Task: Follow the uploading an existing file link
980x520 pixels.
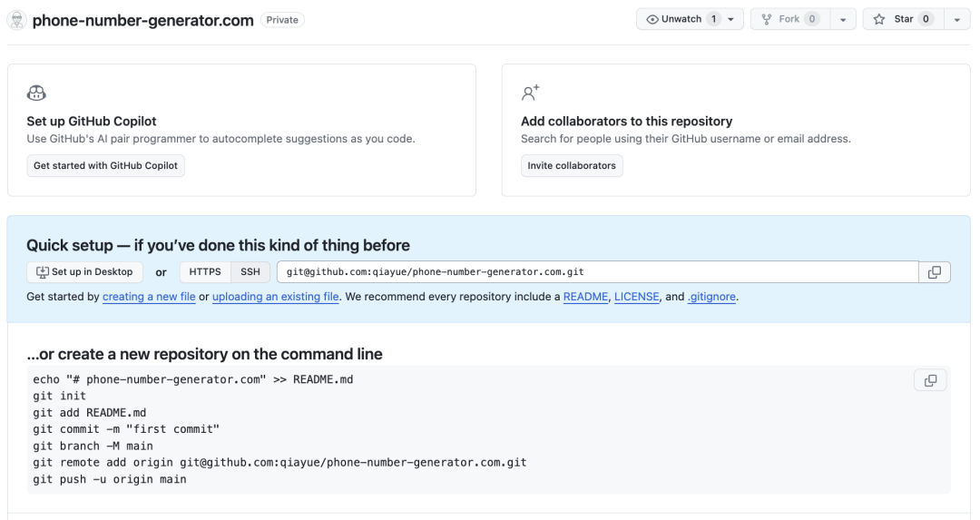Action: [276, 297]
